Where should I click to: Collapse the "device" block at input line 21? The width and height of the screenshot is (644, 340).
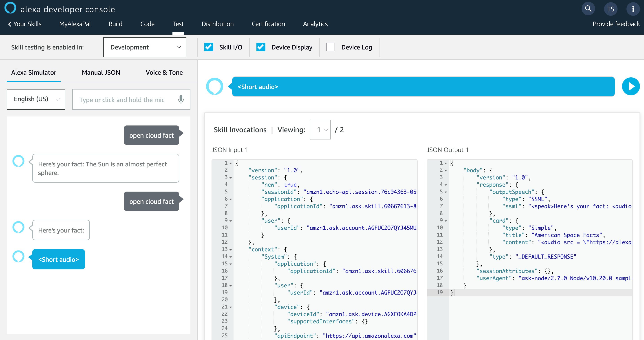coord(231,307)
